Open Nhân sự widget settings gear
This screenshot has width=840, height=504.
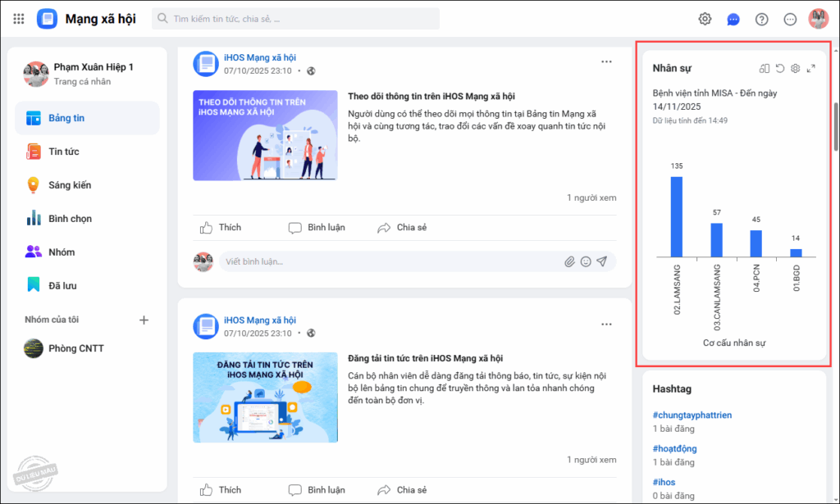click(x=795, y=69)
